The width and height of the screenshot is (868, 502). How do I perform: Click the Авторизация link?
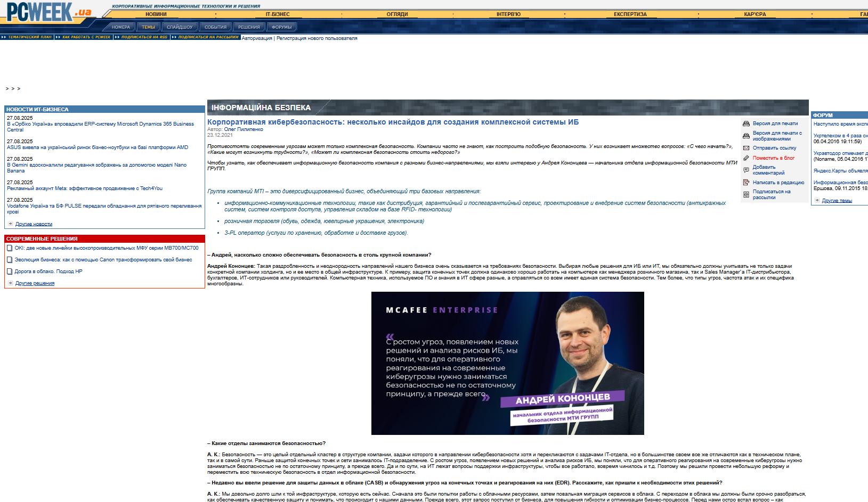[x=257, y=38]
